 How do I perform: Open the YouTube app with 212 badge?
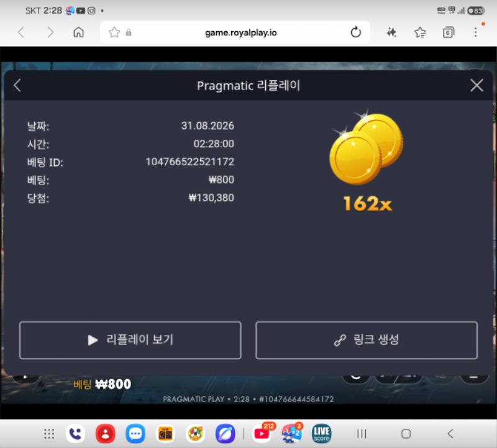[x=262, y=434]
